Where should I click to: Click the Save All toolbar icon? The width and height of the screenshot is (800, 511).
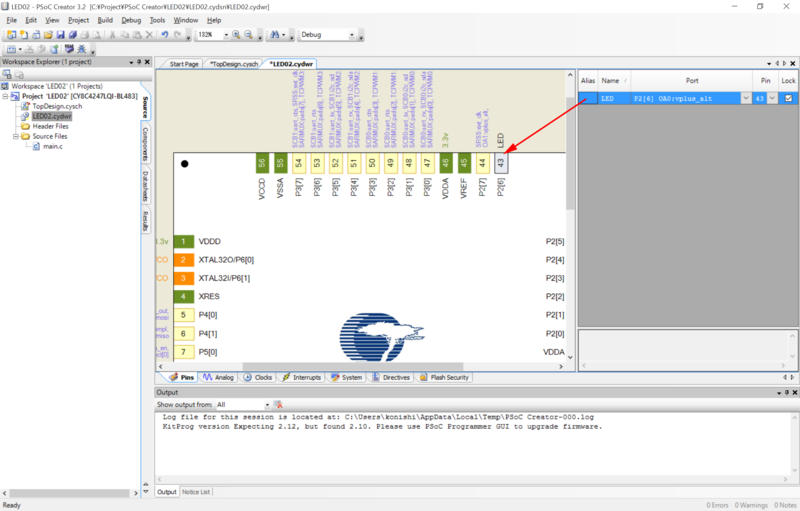[x=72, y=35]
